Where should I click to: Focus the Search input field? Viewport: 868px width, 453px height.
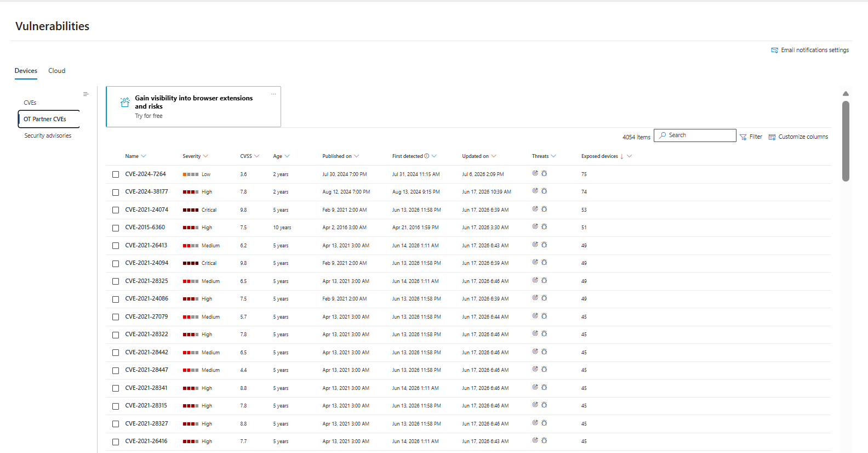click(695, 135)
